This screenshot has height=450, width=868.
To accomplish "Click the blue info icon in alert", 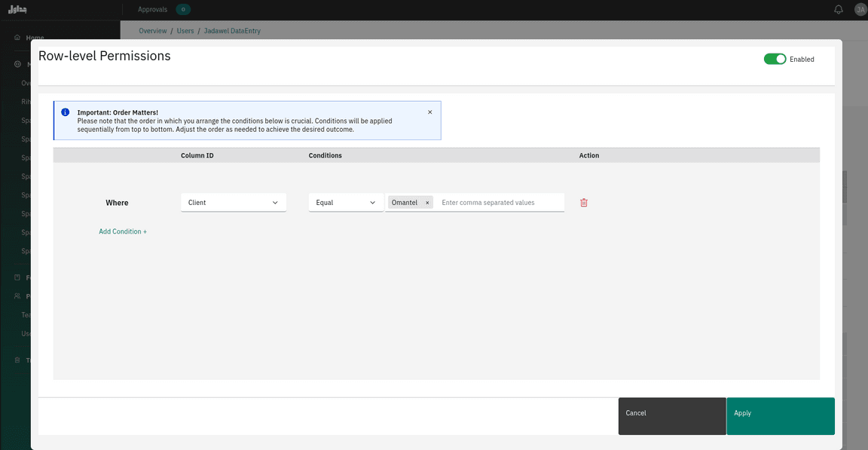I will pyautogui.click(x=66, y=112).
